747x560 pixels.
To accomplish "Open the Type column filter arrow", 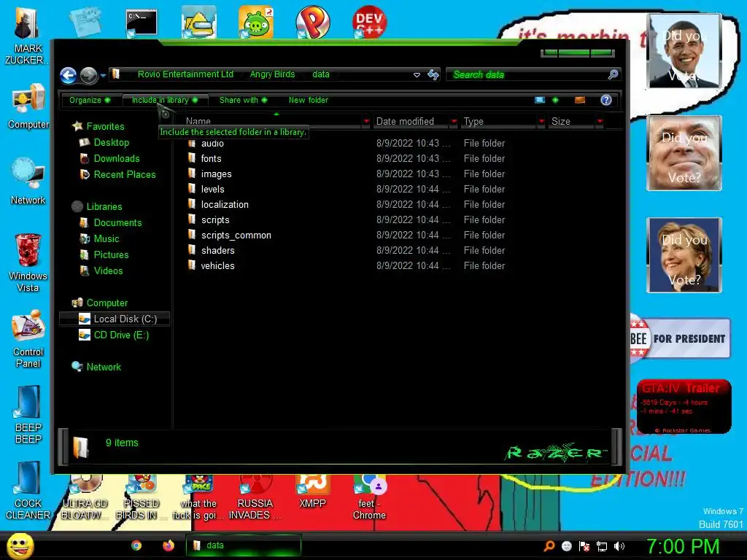I will click(x=541, y=122).
